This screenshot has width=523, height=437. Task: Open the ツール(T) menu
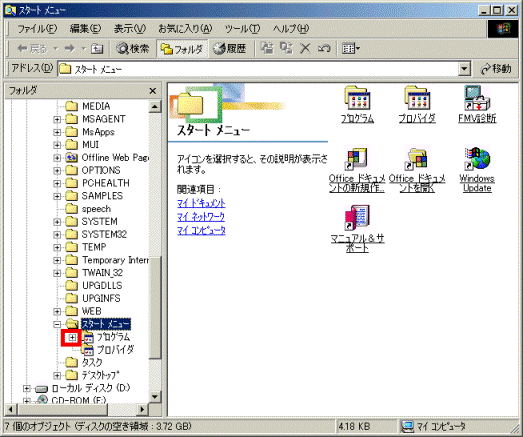click(x=242, y=29)
